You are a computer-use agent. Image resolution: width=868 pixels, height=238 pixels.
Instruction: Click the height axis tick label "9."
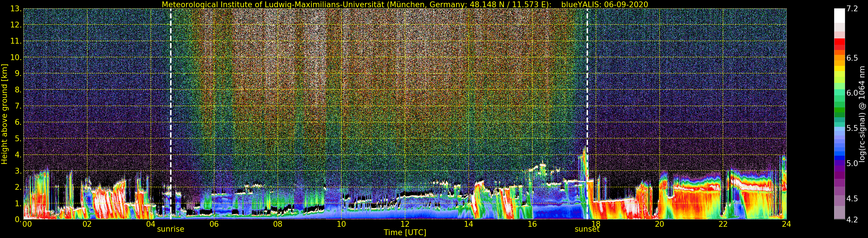(18, 73)
